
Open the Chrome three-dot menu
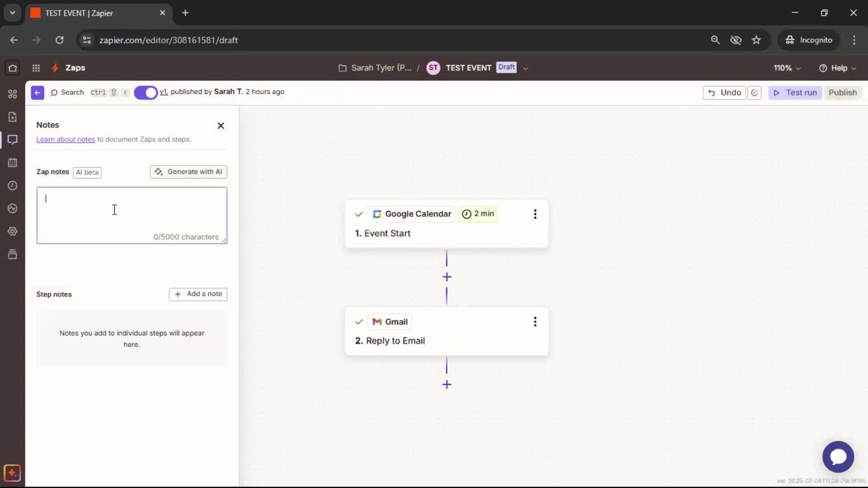[x=854, y=40]
